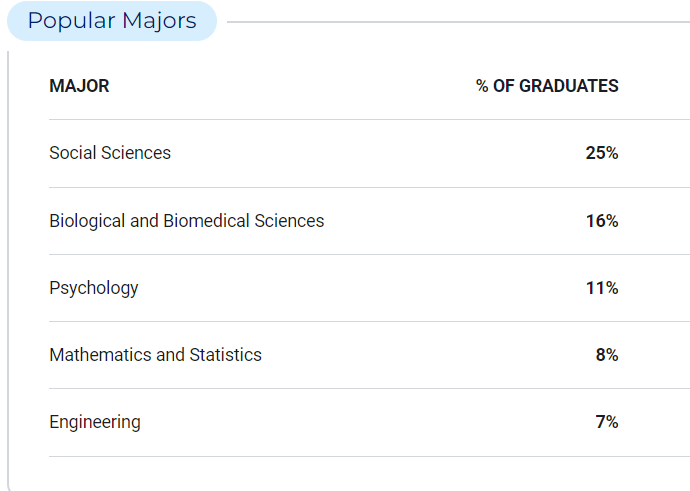This screenshot has width=690, height=491.
Task: Open the Engineering major entry
Action: click(95, 422)
